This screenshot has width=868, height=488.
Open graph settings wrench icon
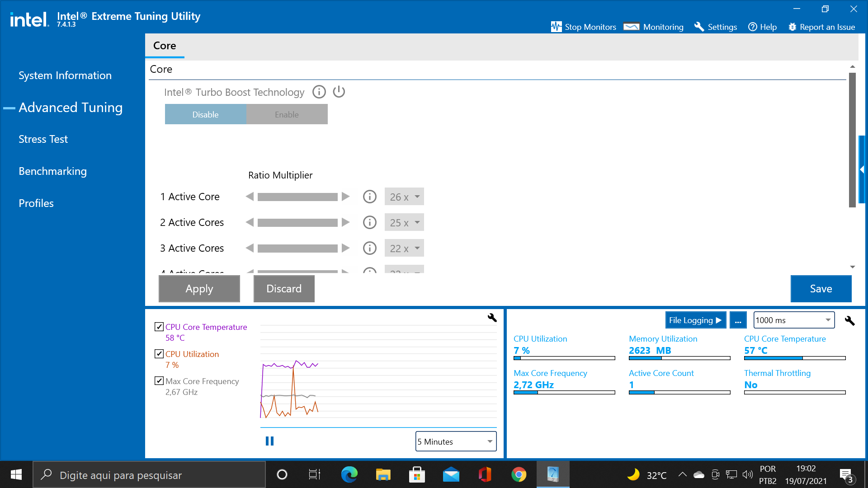click(x=492, y=318)
